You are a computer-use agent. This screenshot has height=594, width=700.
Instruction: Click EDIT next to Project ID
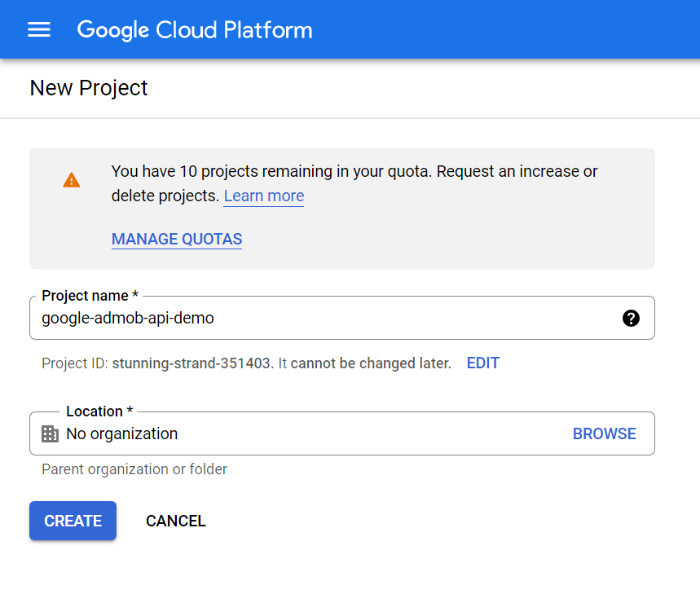pos(483,363)
